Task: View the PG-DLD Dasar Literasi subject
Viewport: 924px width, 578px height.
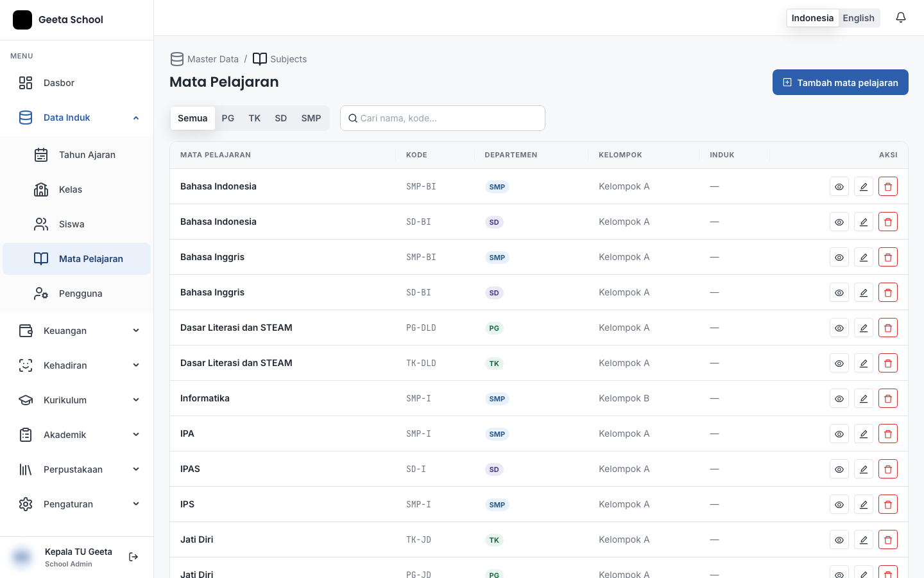Action: coord(839,328)
